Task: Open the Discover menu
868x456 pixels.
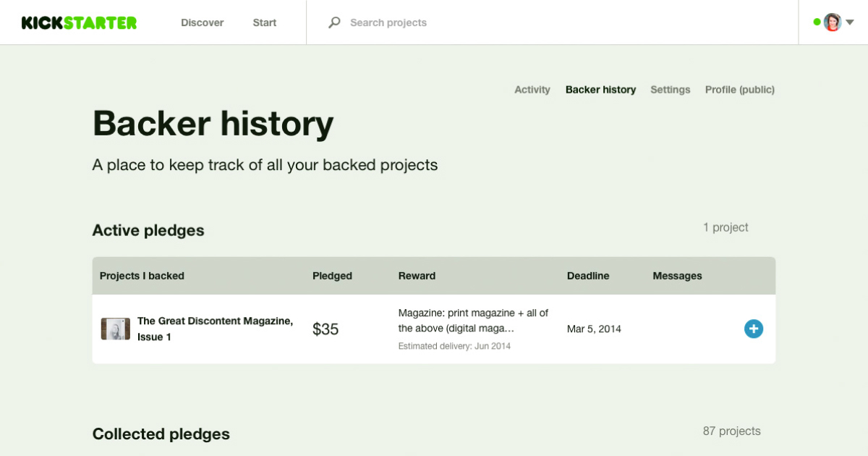Action: (x=202, y=22)
